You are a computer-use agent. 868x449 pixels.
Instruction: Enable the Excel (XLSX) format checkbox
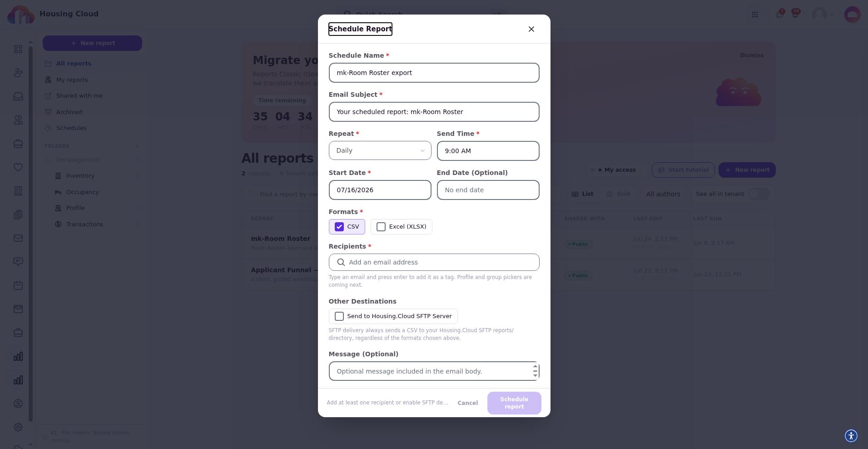381,227
